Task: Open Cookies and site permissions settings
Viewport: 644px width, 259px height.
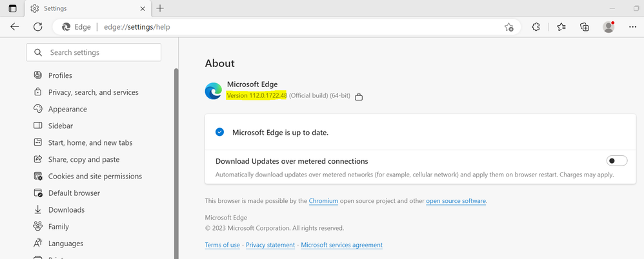Action: click(x=95, y=177)
